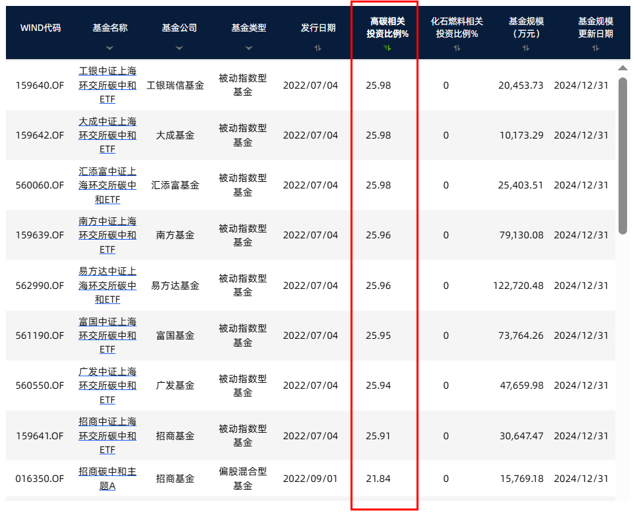
Task: Select WIND code 016350.OF
Action: [x=40, y=479]
